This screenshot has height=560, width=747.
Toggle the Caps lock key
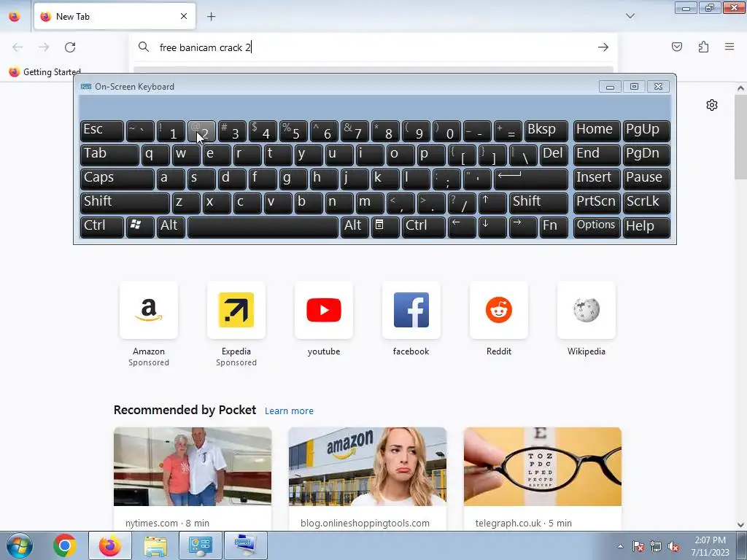117,179
